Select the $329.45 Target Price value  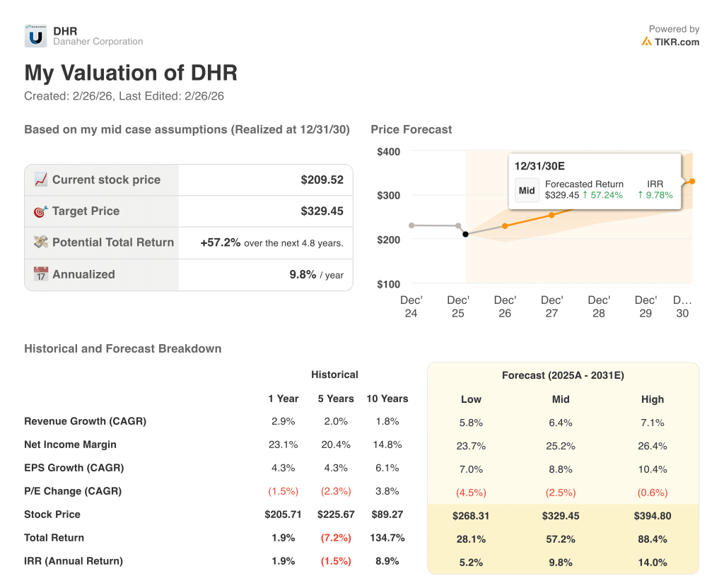(322, 211)
